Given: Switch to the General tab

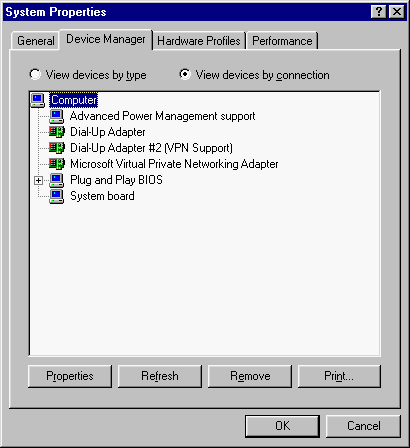Looking at the screenshot, I should pyautogui.click(x=35, y=41).
